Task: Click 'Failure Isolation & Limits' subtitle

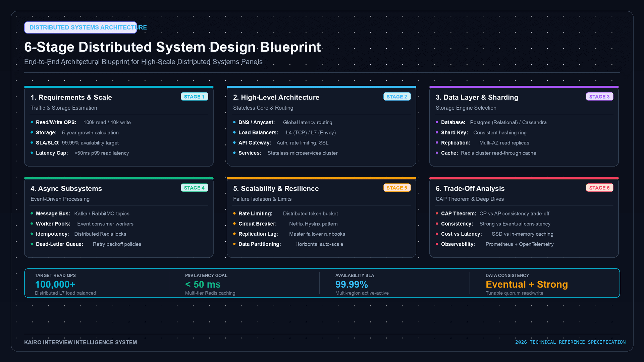Action: pyautogui.click(x=262, y=199)
